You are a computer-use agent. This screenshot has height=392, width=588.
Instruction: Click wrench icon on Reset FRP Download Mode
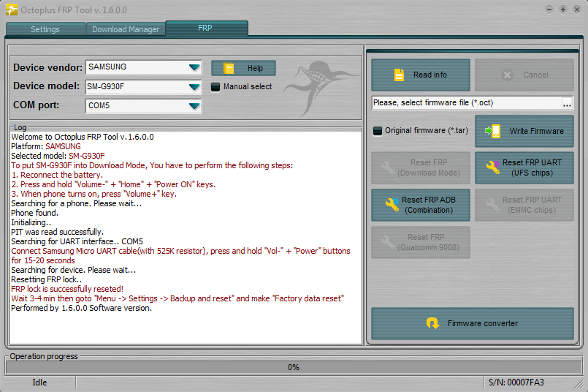coord(387,167)
